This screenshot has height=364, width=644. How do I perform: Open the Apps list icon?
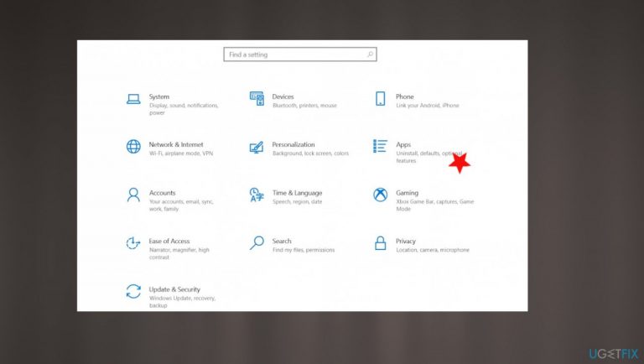(380, 146)
